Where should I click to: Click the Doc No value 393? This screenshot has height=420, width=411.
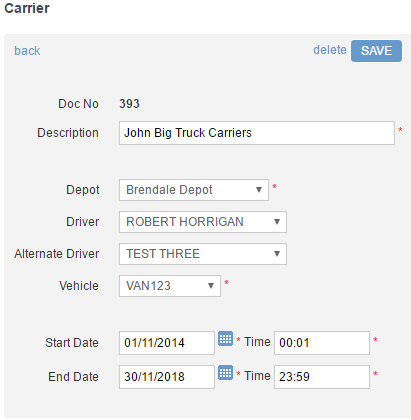point(129,104)
